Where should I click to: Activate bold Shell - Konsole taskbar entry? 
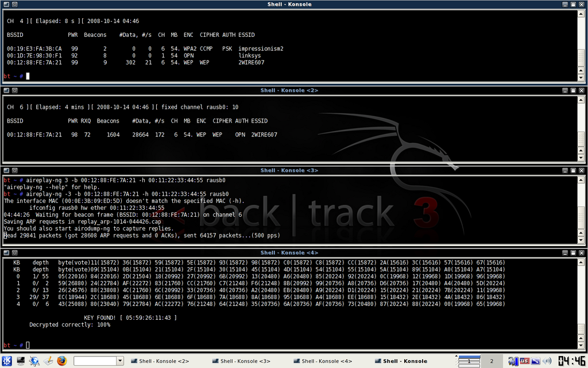tap(401, 361)
